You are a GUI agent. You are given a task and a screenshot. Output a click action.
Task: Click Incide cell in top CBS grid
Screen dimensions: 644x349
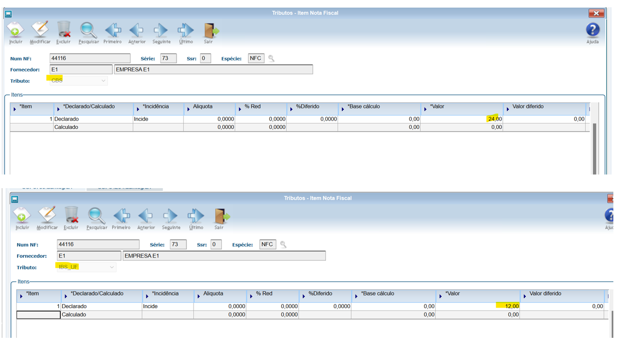(x=159, y=119)
